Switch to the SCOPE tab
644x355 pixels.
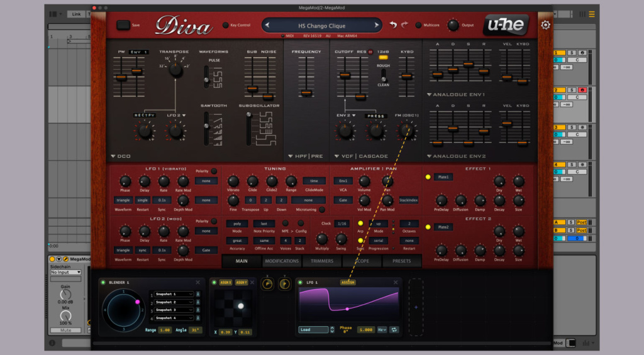coord(362,261)
